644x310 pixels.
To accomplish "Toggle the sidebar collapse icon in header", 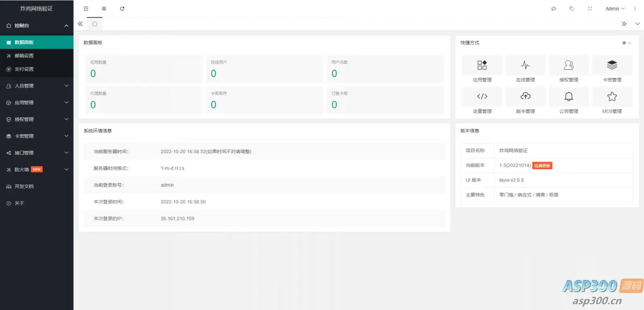I will coord(86,8).
